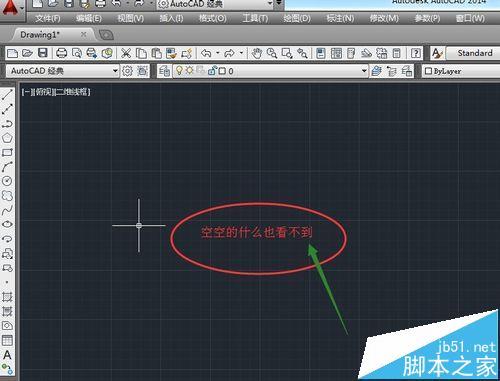Open the Text Style icon
The width and height of the screenshot is (500, 381).
437,53
